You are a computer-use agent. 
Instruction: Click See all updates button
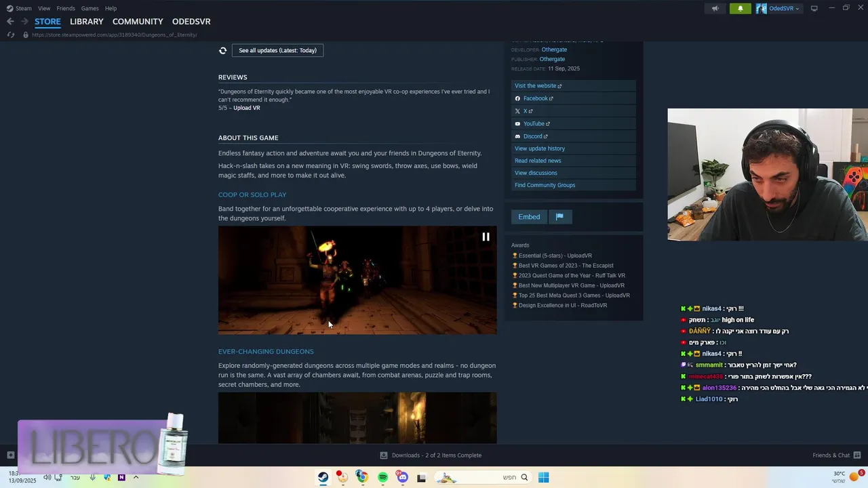277,50
